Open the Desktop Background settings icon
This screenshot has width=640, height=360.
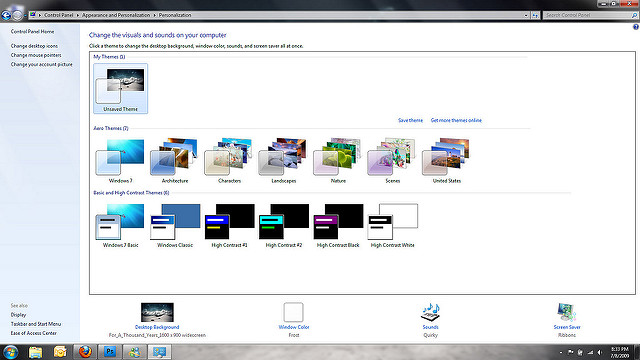157,312
